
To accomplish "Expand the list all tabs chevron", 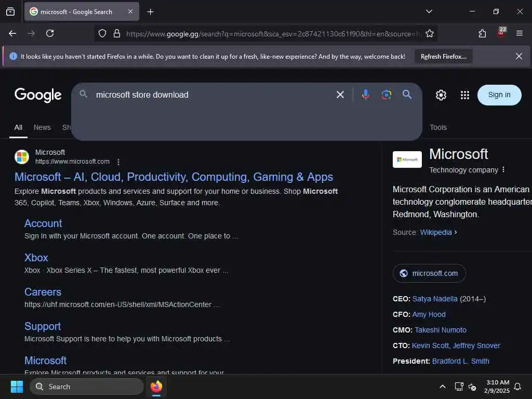I will [429, 11].
